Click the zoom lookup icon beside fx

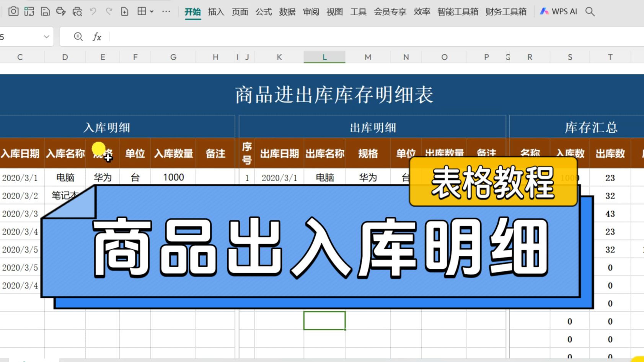(x=78, y=37)
